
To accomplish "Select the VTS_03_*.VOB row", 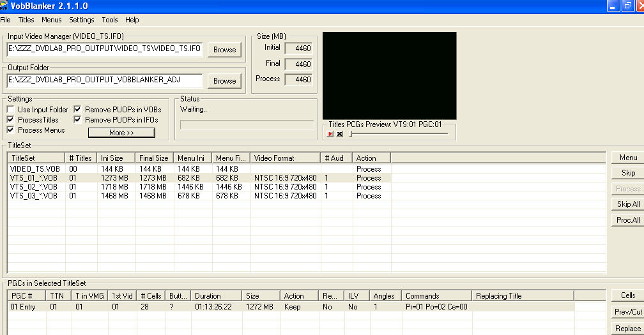I will tap(199, 196).
